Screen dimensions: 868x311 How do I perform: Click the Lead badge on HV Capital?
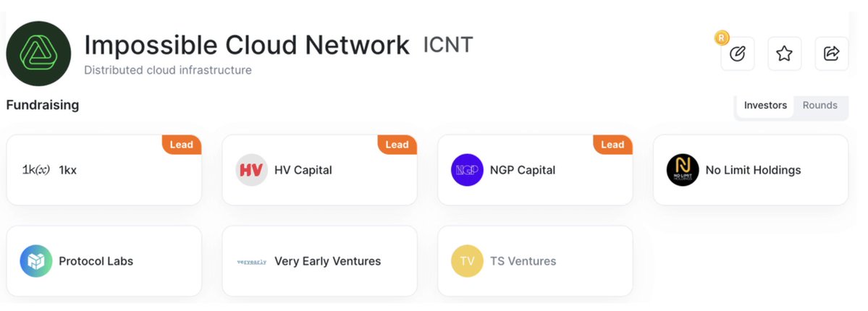pos(397,145)
